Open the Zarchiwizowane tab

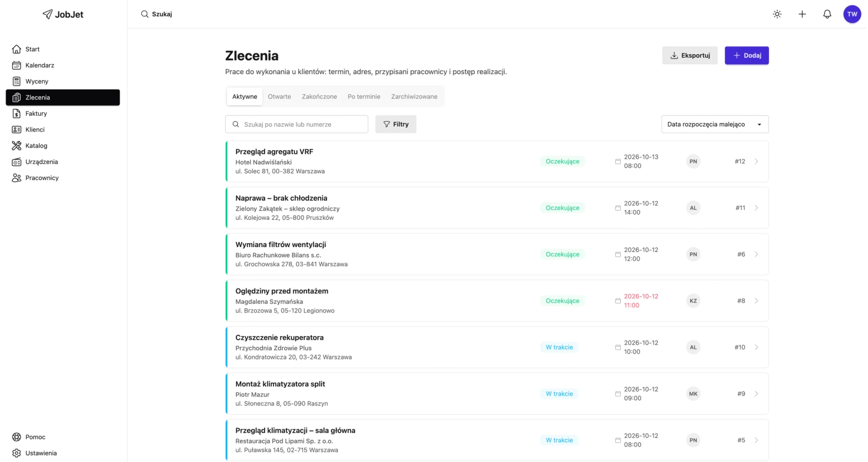pyautogui.click(x=414, y=97)
